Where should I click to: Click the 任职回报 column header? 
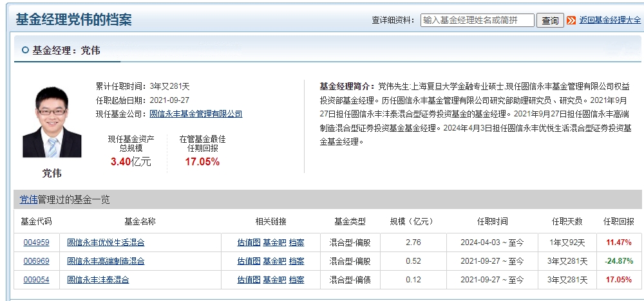click(x=618, y=222)
